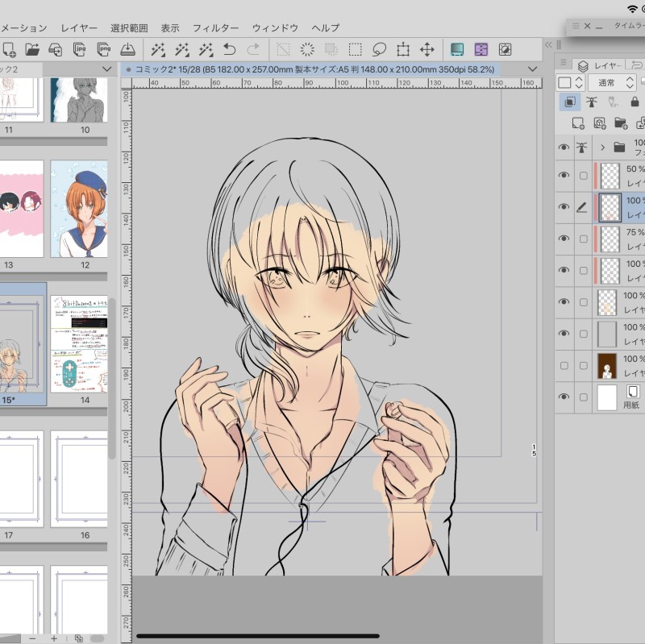Toggle clip to layer below icon
This screenshot has width=645, height=644.
(x=570, y=102)
